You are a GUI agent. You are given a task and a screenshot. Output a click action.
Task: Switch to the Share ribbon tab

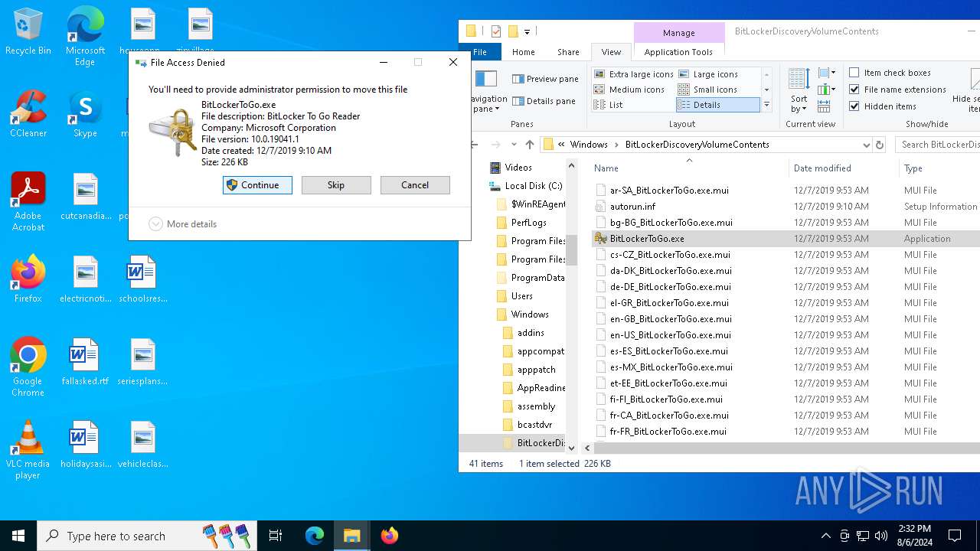pyautogui.click(x=568, y=52)
